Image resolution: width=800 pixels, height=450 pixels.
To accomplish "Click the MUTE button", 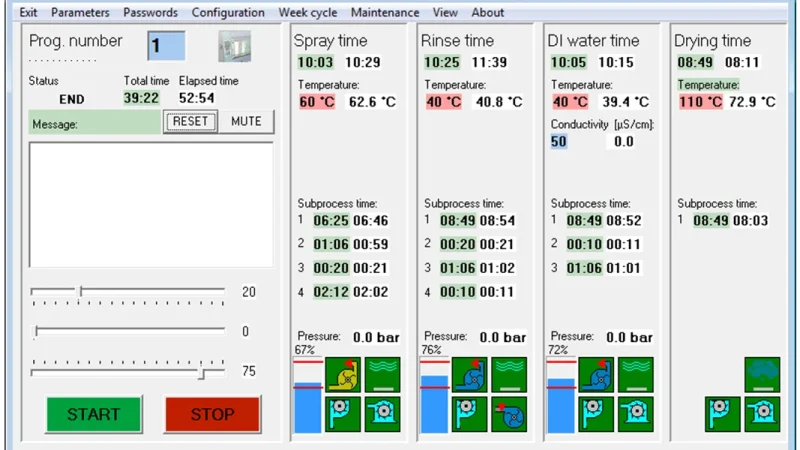I will [x=246, y=121].
